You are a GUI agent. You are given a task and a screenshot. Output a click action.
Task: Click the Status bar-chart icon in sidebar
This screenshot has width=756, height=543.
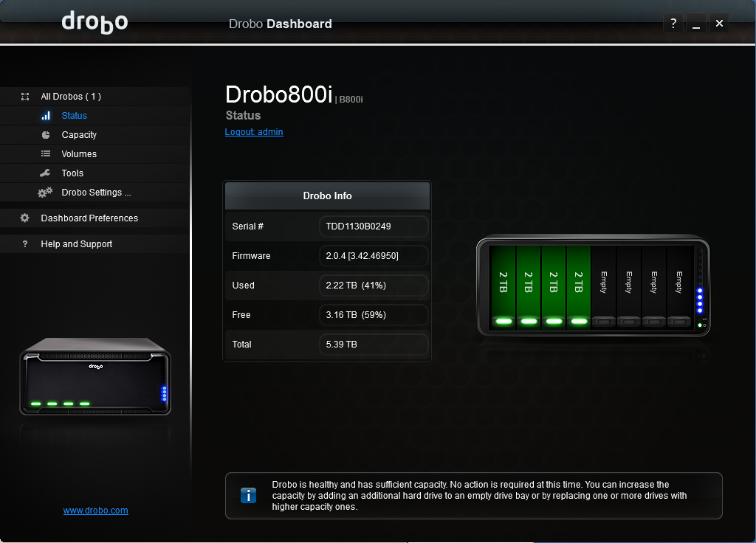[x=46, y=116]
